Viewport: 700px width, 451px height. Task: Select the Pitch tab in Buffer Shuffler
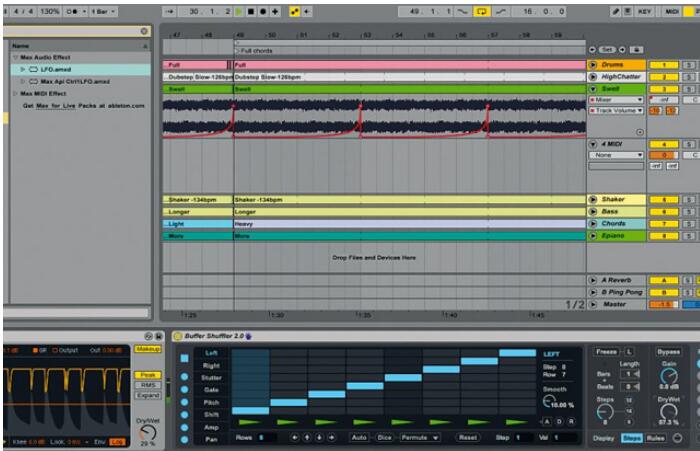[211, 402]
